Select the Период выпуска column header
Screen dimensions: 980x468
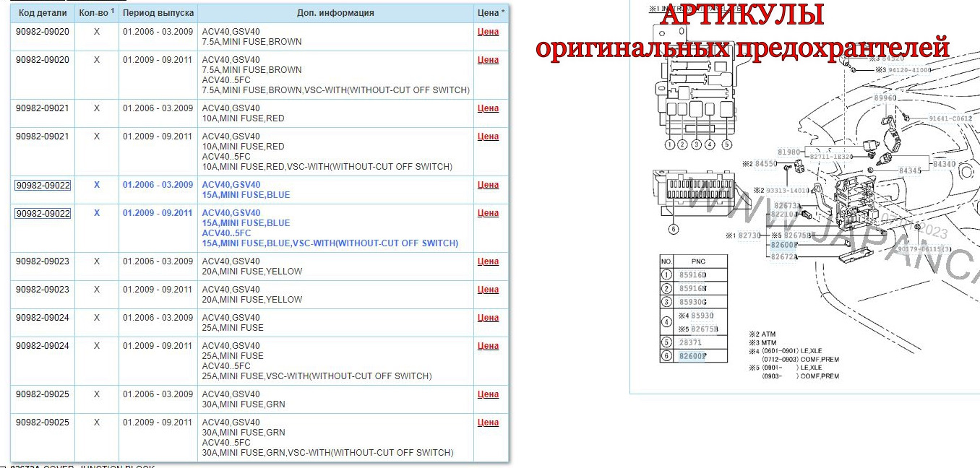click(158, 12)
